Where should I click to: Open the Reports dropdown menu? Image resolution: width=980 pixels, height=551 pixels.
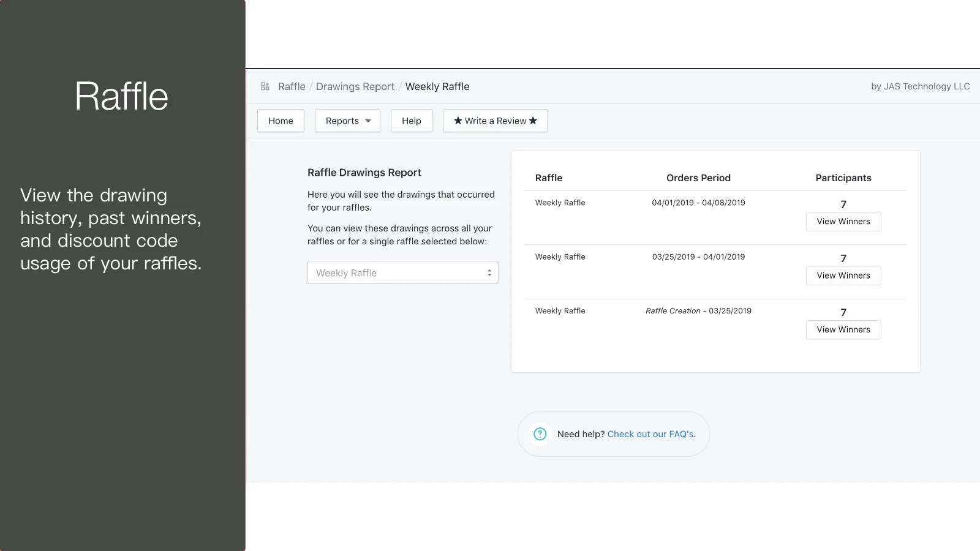(347, 121)
